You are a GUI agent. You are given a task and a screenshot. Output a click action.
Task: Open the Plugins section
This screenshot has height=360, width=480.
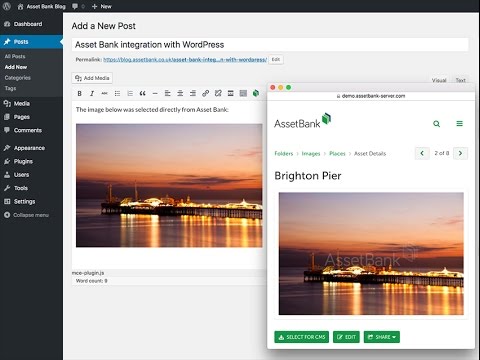pyautogui.click(x=23, y=161)
